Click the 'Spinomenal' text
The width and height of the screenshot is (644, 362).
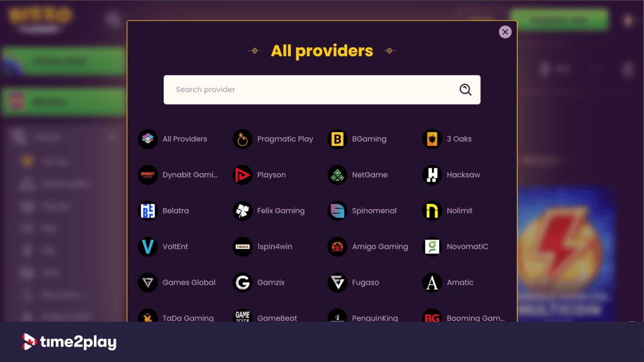(x=374, y=211)
